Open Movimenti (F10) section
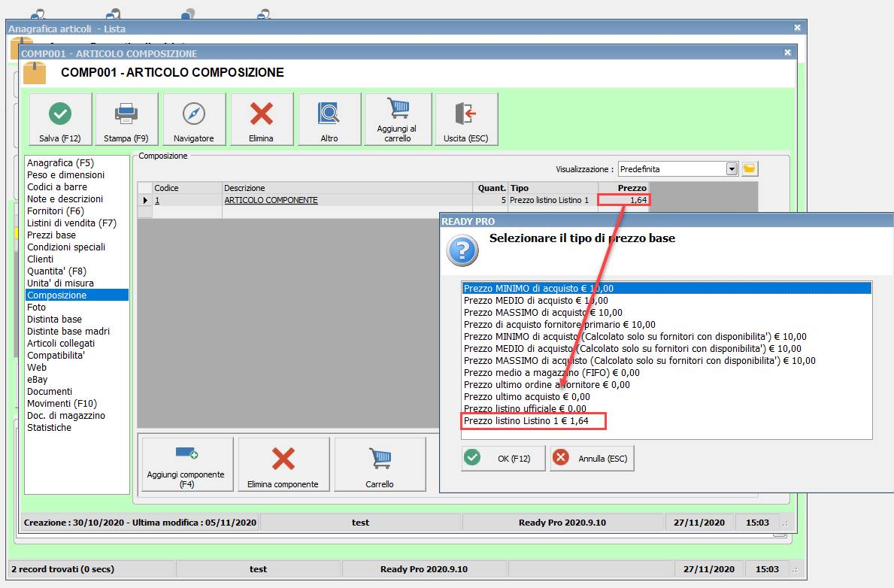Screen dimensions: 894x588 tap(62, 403)
